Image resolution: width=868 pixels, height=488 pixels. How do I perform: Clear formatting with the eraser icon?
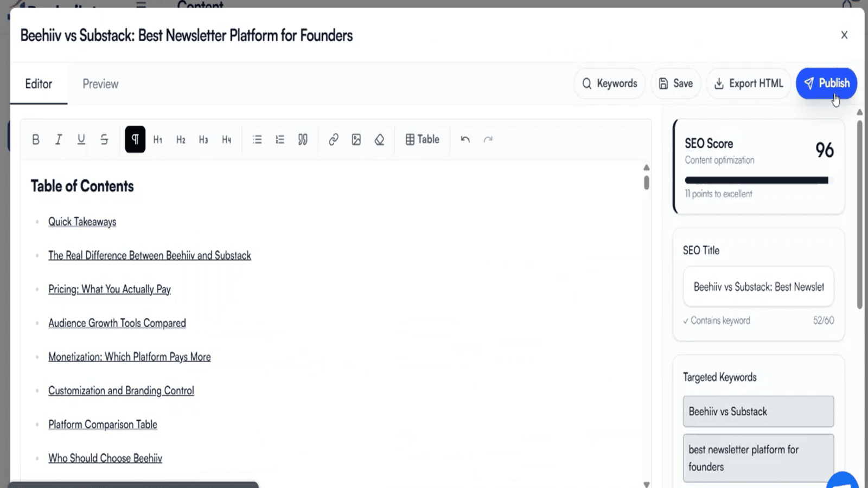[x=379, y=139]
